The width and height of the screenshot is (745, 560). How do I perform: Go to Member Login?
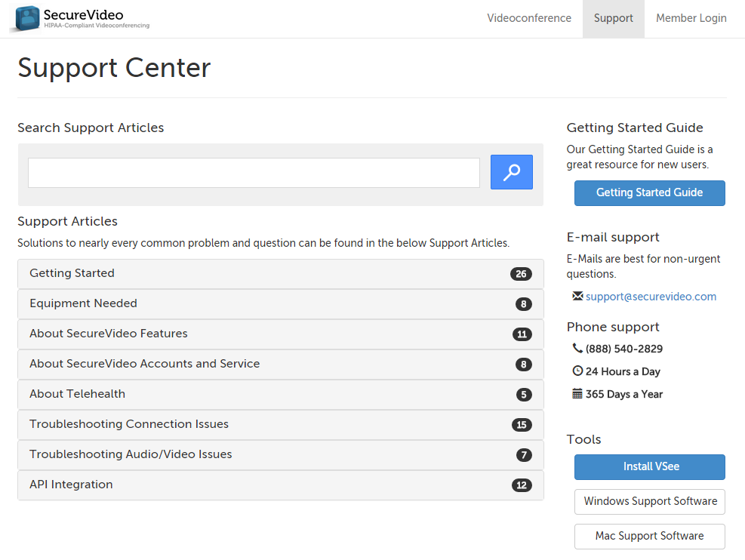pos(691,18)
